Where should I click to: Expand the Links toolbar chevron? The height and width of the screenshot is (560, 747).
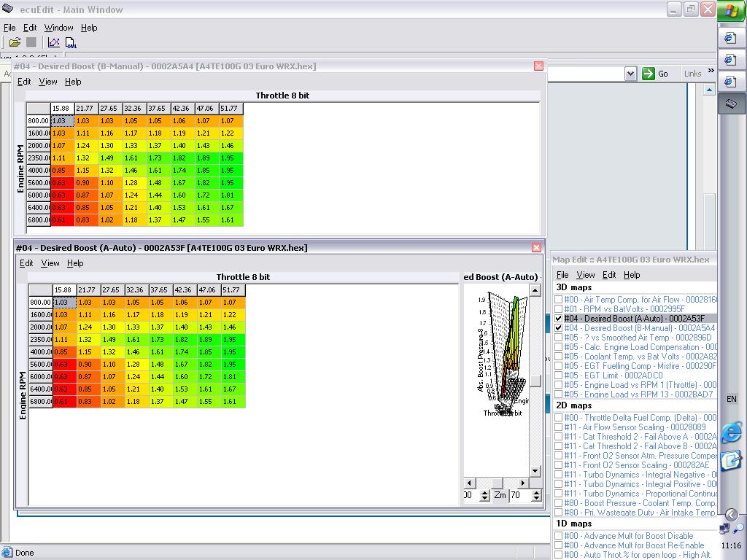coord(711,71)
